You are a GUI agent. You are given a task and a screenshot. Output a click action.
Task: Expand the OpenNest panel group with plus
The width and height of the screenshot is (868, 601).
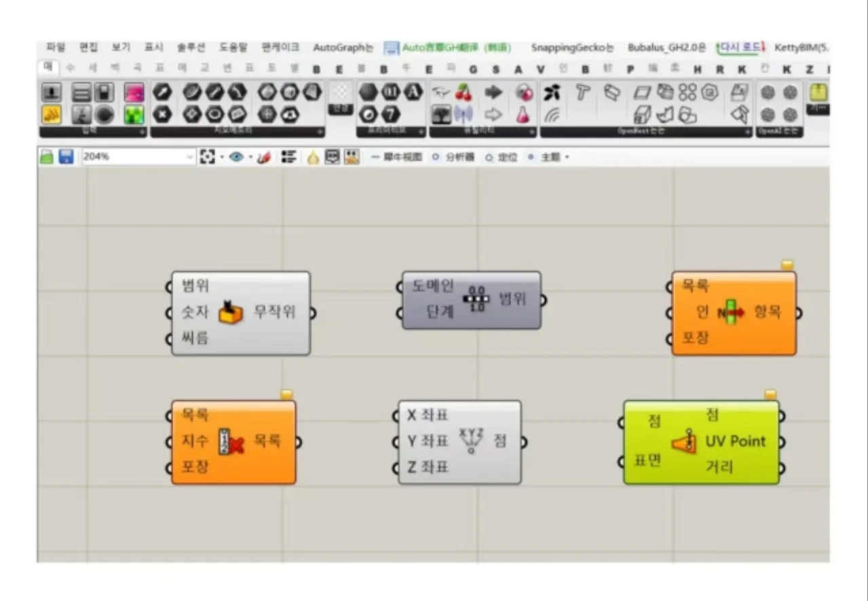pyautogui.click(x=748, y=132)
